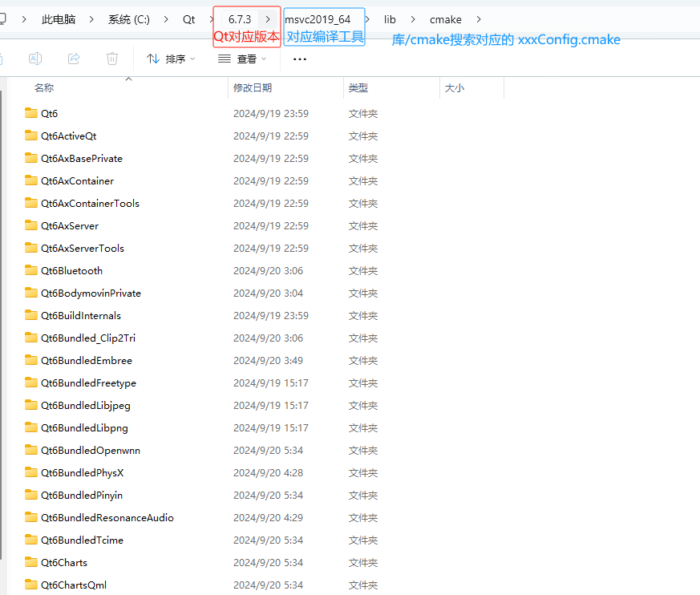Click the Share toolbar icon

pos(74,59)
